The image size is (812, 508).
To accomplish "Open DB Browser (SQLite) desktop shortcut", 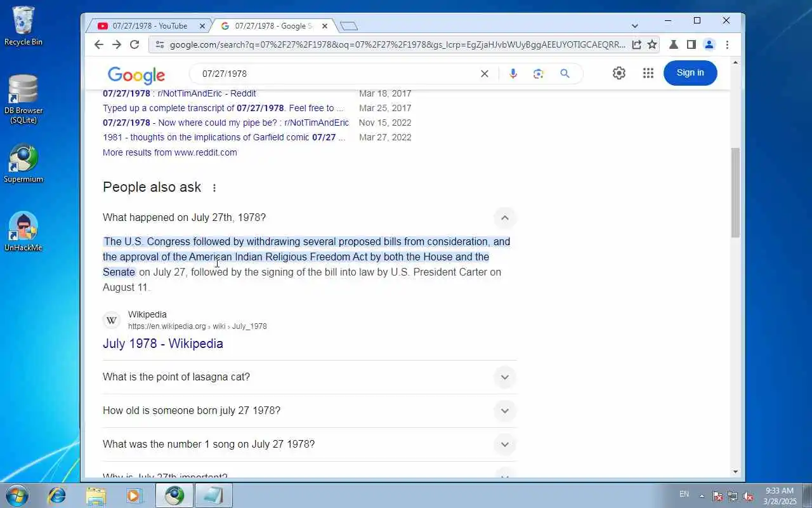I will tap(23, 100).
